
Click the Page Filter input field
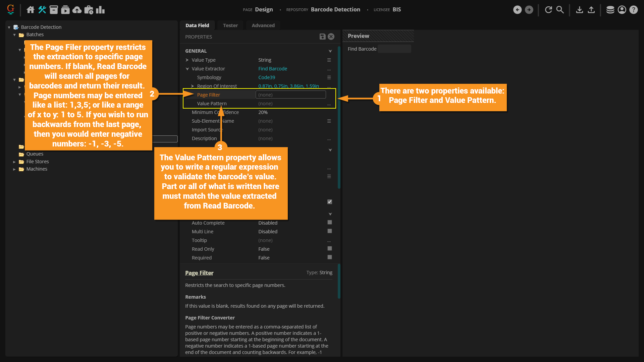coord(290,95)
